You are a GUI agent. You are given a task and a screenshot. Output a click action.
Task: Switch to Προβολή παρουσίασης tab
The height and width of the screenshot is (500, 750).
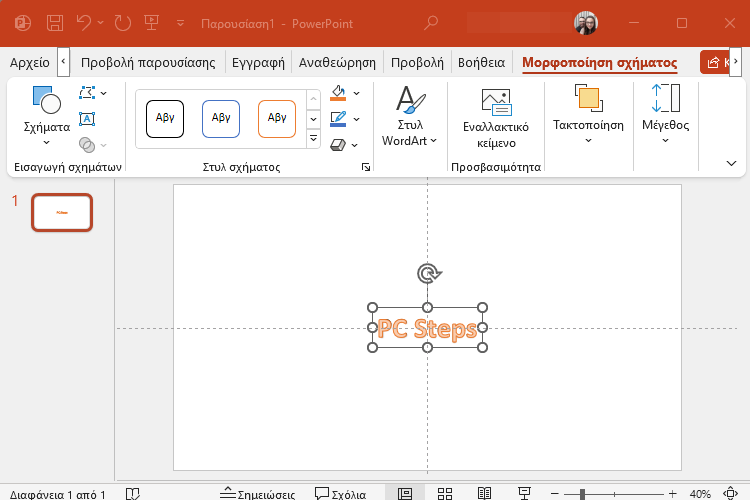coord(148,63)
